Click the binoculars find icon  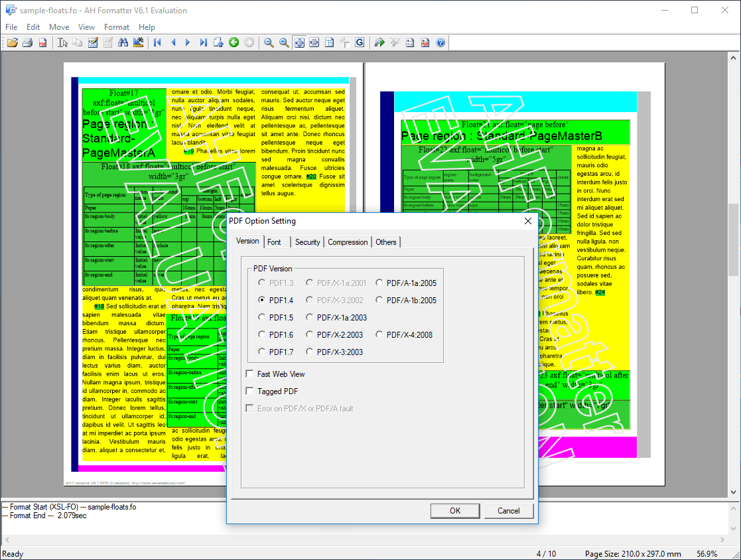tap(123, 42)
